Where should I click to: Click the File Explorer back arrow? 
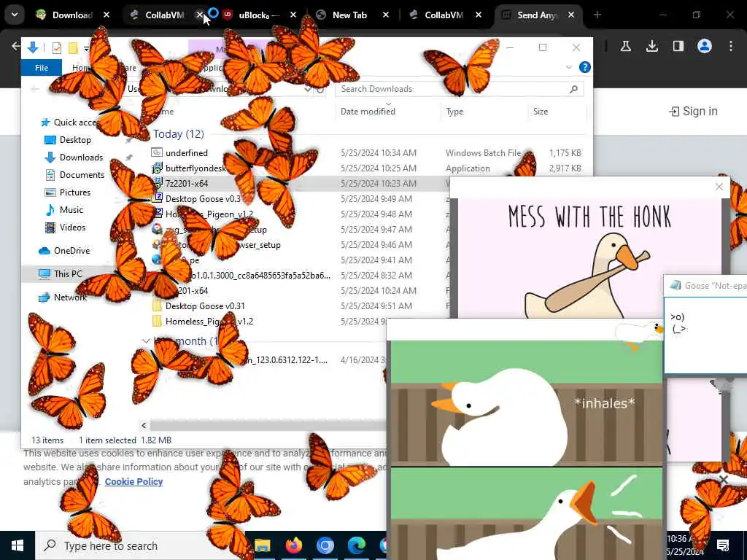click(x=34, y=89)
